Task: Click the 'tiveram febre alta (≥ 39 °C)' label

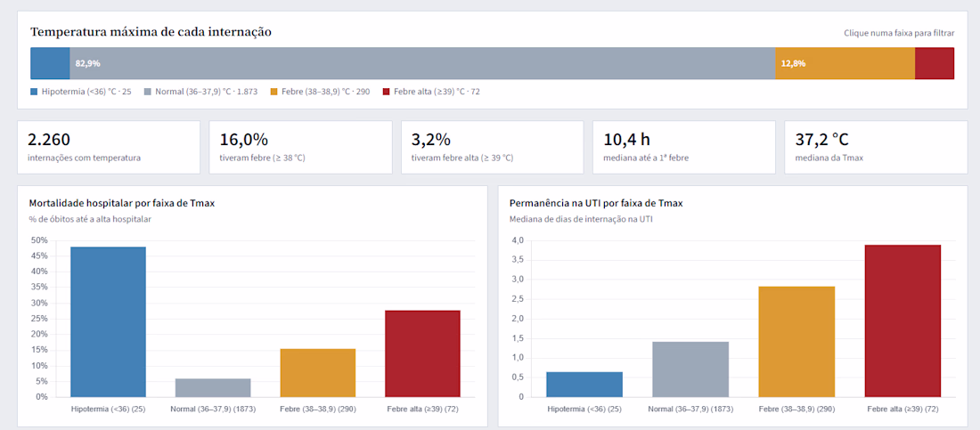Action: click(x=462, y=158)
